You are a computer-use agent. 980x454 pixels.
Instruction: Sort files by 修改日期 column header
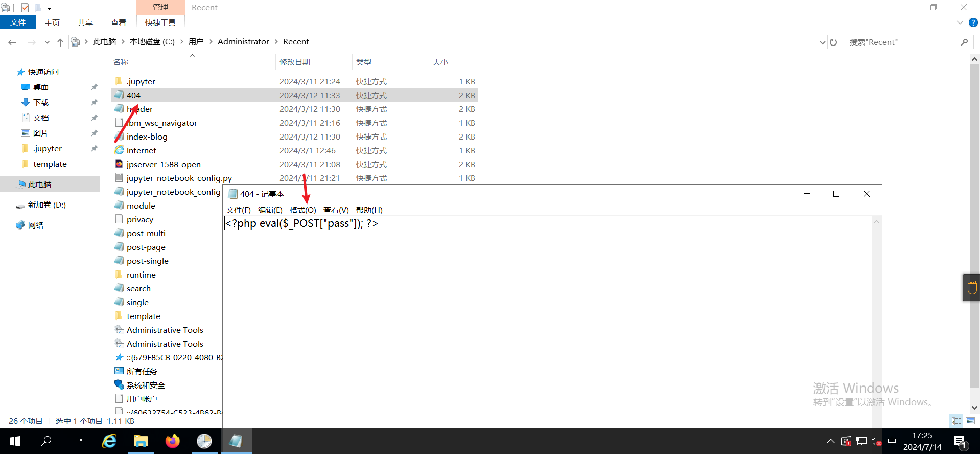pyautogui.click(x=295, y=62)
